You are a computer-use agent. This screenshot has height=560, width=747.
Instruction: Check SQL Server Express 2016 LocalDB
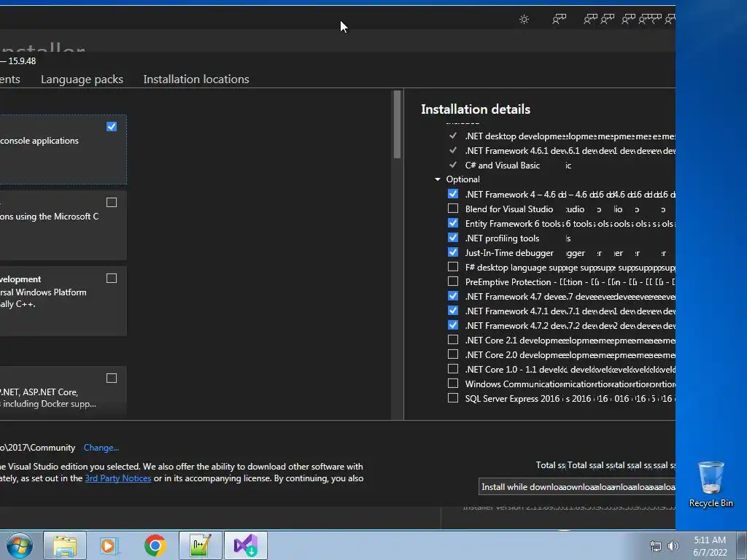point(453,398)
